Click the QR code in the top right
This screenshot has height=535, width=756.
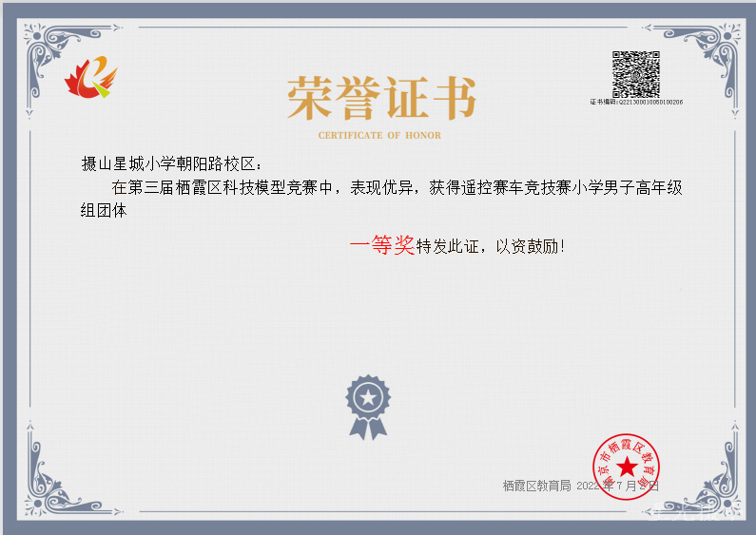636,74
